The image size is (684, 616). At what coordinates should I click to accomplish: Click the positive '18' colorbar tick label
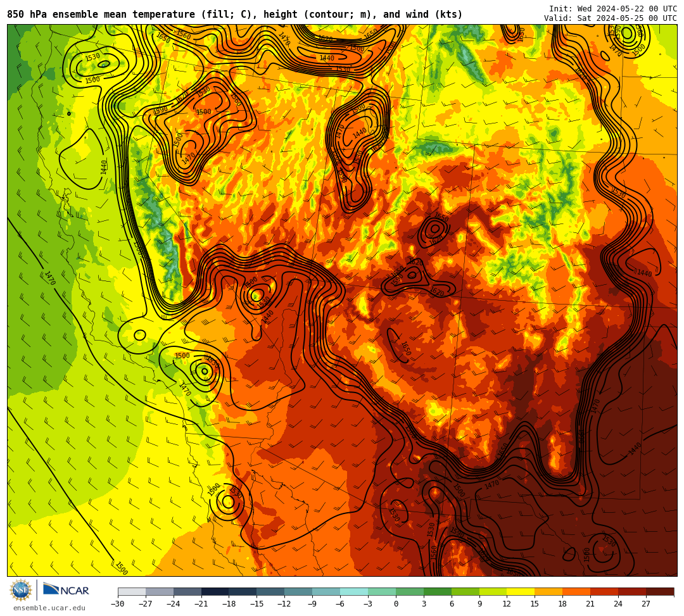tap(563, 604)
